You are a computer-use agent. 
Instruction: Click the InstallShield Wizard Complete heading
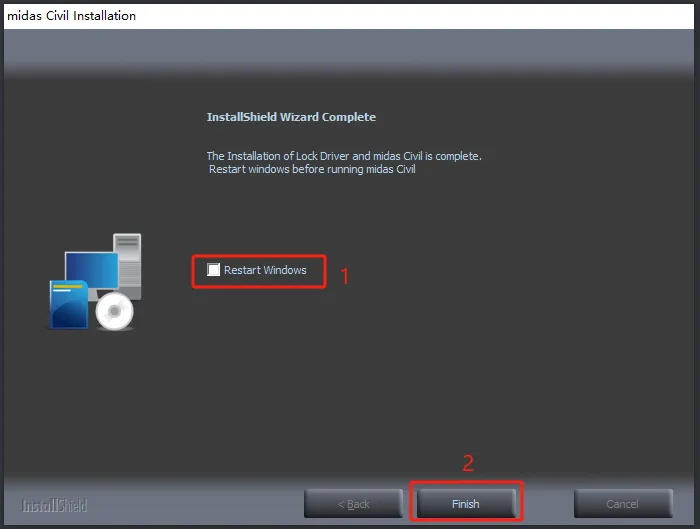click(x=291, y=117)
